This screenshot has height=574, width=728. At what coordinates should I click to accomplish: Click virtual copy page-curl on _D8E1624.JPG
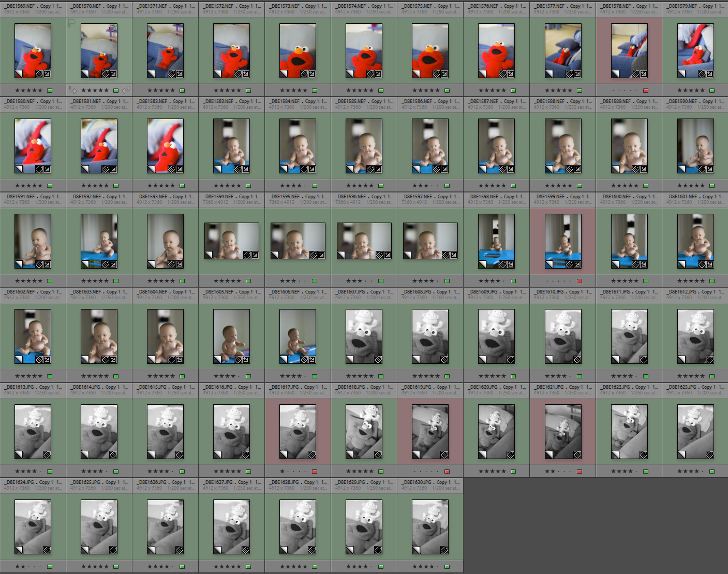coord(19,550)
